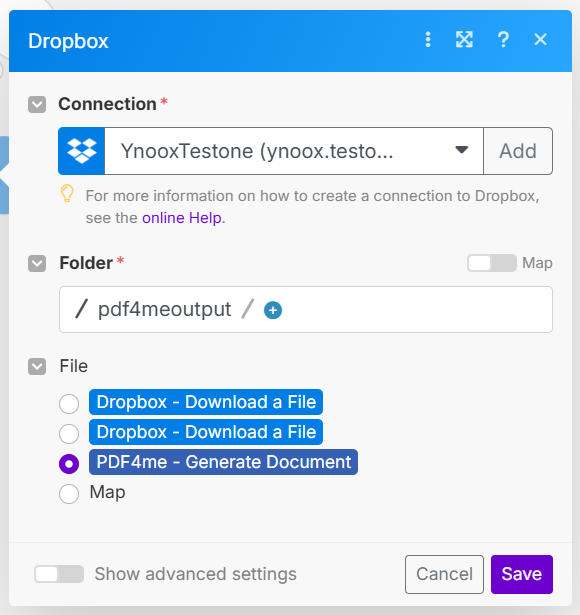Viewport: 580px width, 615px height.
Task: Collapse the File section chevron
Action: point(37,367)
